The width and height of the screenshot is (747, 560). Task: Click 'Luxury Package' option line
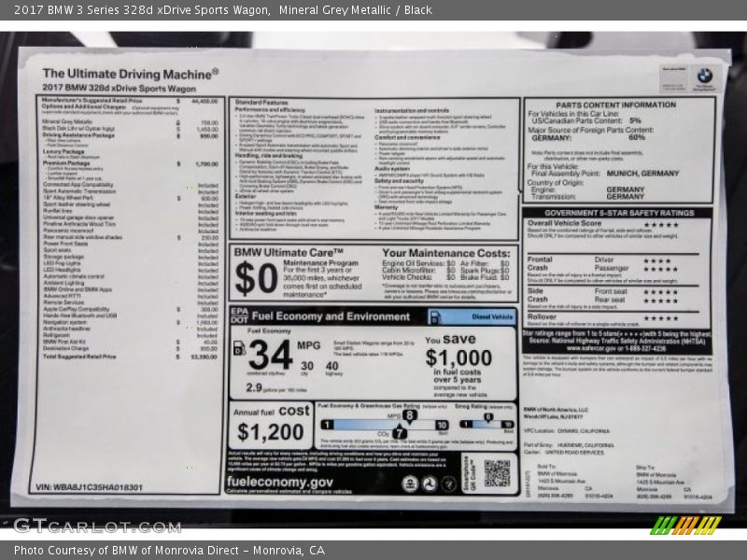point(63,151)
